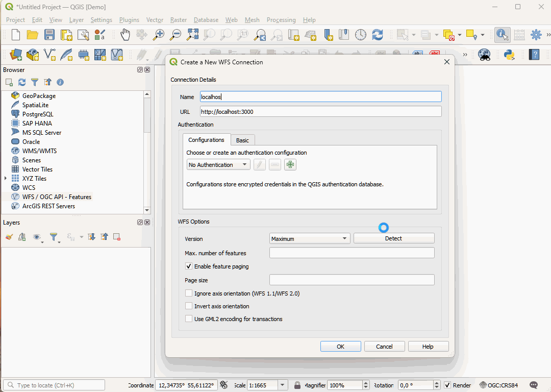
Task: Select PostgreSQL in the Browser tree
Action: pos(38,114)
